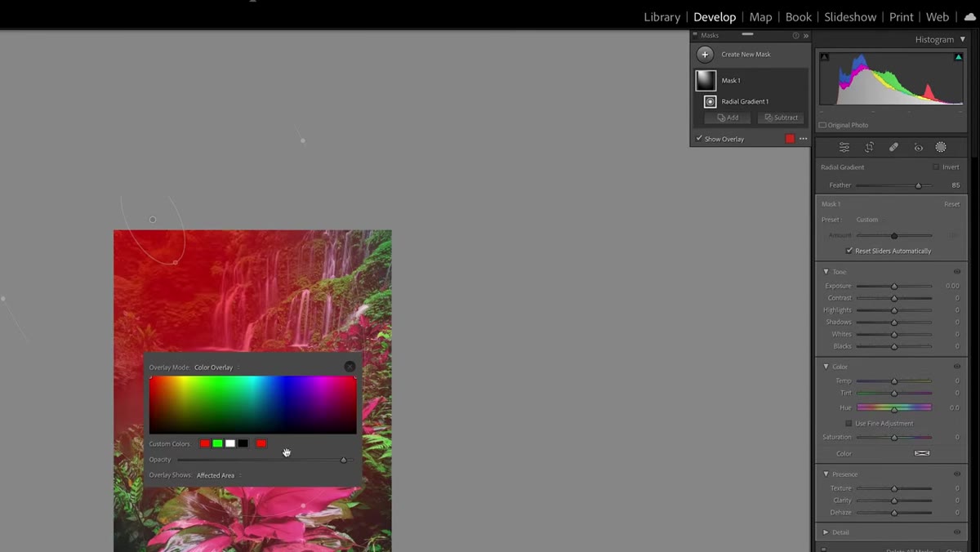Open the Slideshow module
This screenshot has height=552, width=980.
pos(850,17)
